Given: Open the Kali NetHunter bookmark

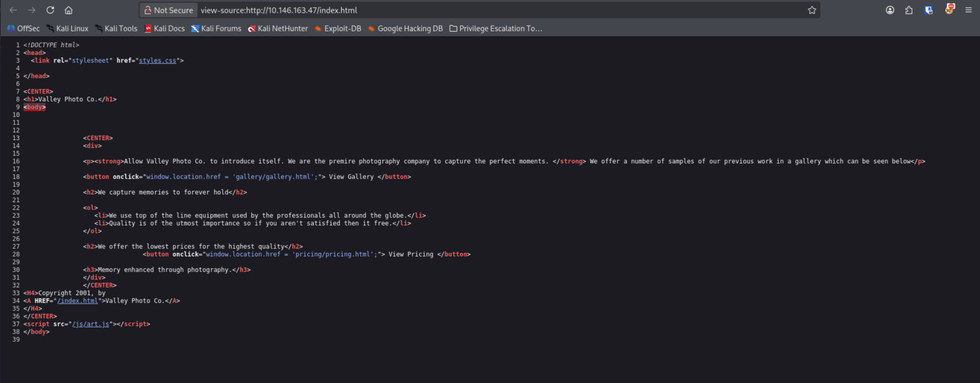Looking at the screenshot, I should 278,29.
